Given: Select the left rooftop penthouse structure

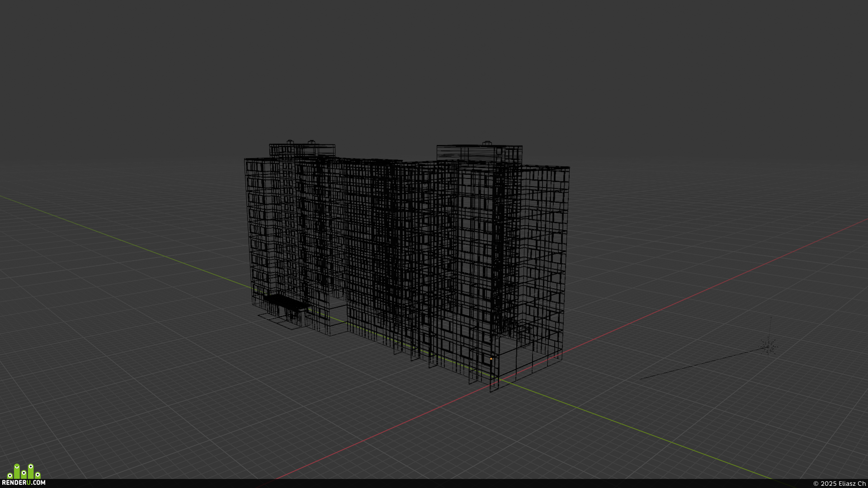Looking at the screenshot, I should coord(302,150).
